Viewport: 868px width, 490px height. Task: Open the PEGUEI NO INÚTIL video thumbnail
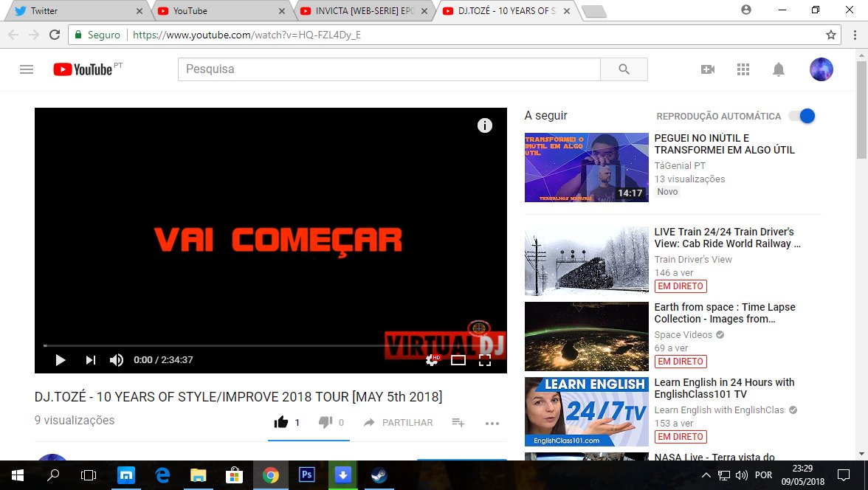coord(586,168)
